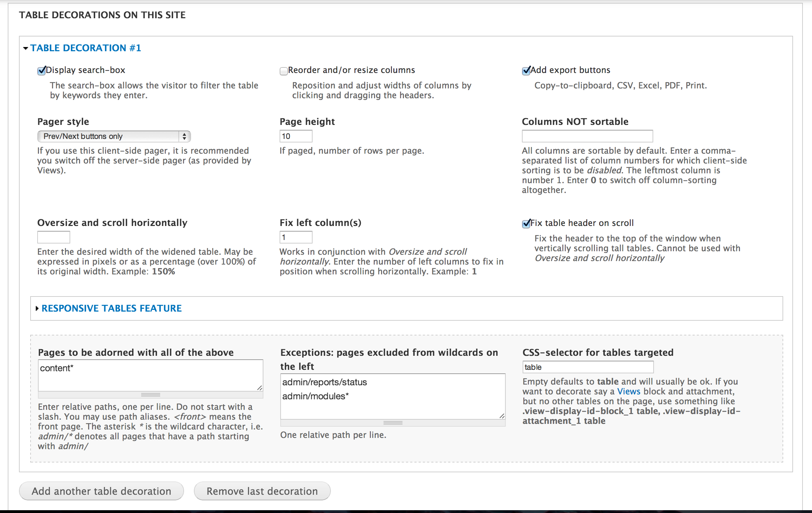
Task: Click the Page height input field
Action: pos(296,136)
